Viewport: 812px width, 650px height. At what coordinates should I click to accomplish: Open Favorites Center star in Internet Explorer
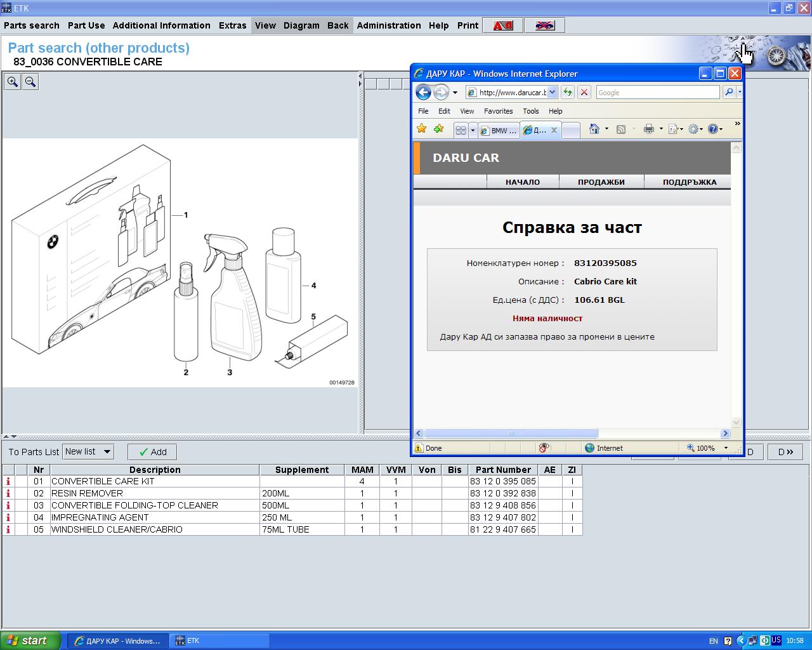(422, 129)
